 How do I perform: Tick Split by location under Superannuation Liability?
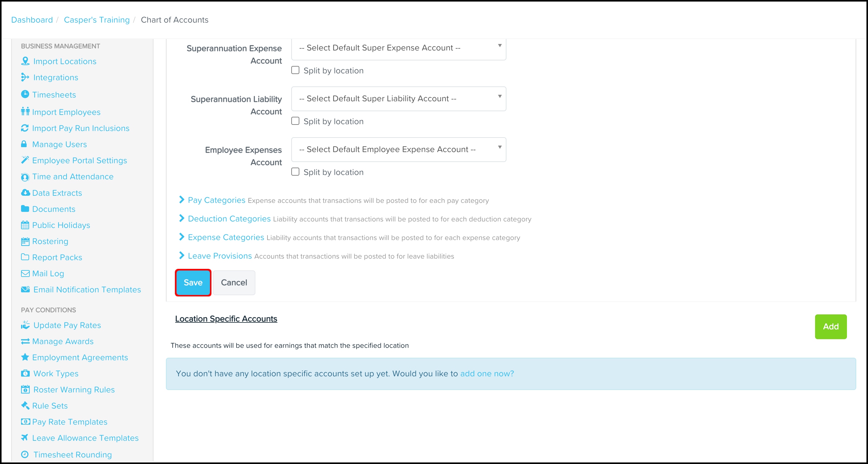pyautogui.click(x=295, y=121)
